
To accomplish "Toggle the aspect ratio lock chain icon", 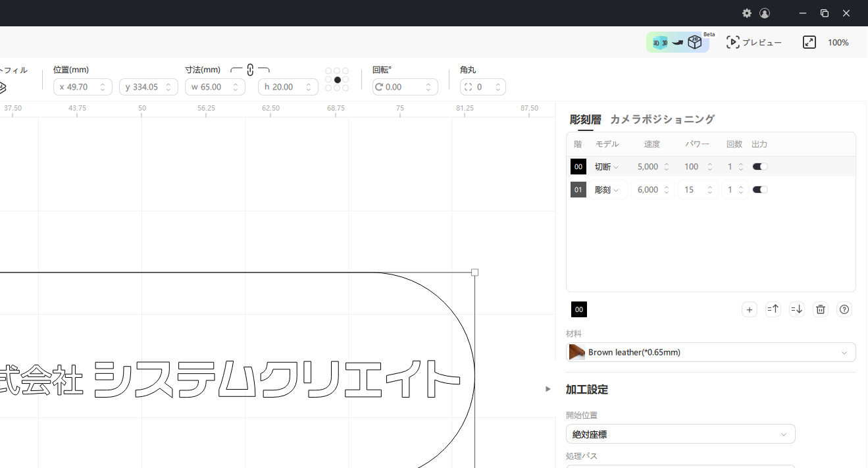I will (250, 70).
